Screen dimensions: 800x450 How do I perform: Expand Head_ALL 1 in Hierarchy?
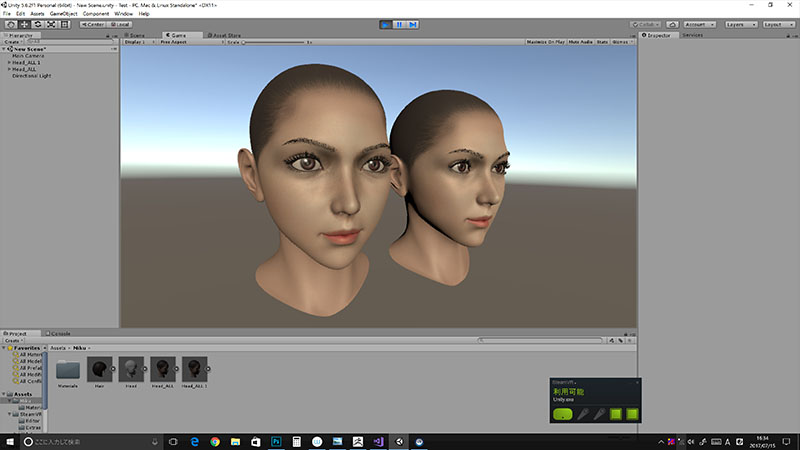click(9, 62)
